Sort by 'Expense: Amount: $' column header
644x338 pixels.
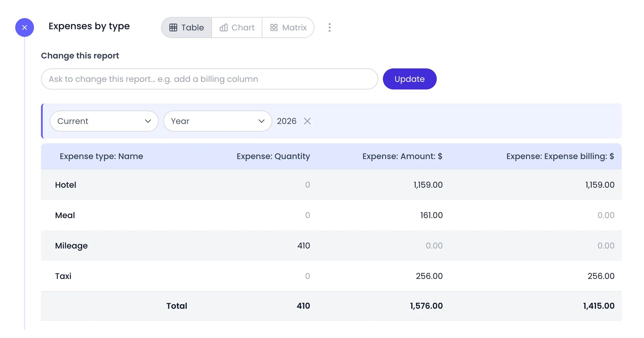coord(402,156)
